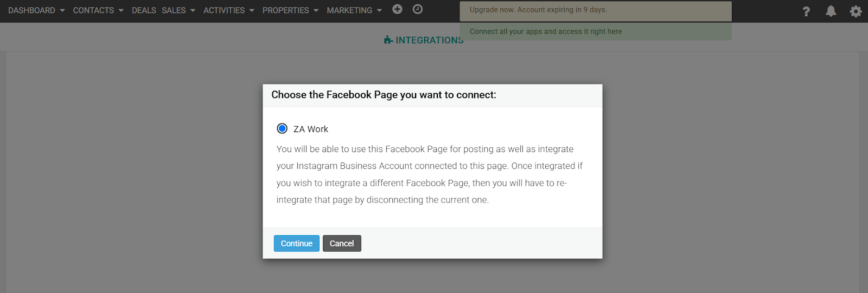868x293 pixels.
Task: Click the Cancel button
Action: (x=342, y=244)
